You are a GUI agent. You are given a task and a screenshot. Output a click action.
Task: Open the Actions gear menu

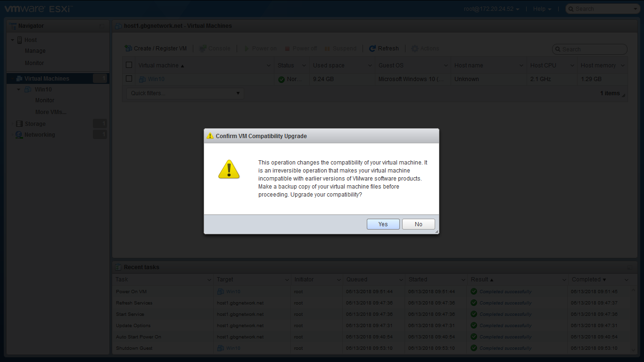click(415, 49)
